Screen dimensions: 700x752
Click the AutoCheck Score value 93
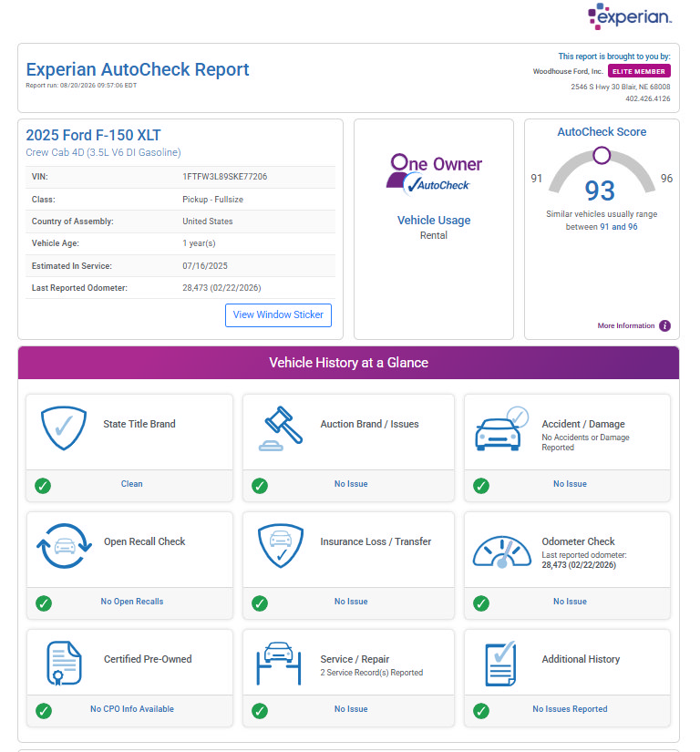pyautogui.click(x=600, y=191)
